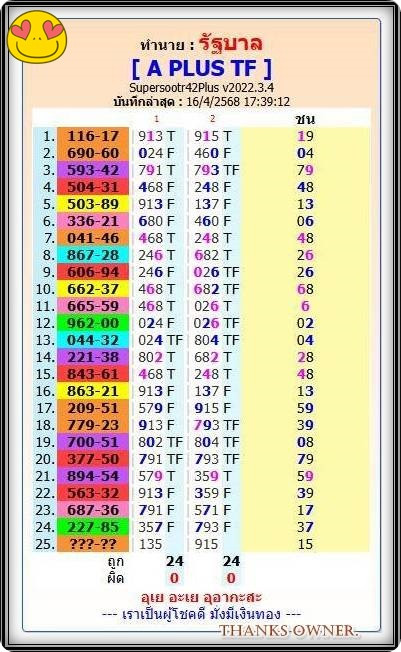Click the 15 value in row 25
The width and height of the screenshot is (401, 652).
305,544
